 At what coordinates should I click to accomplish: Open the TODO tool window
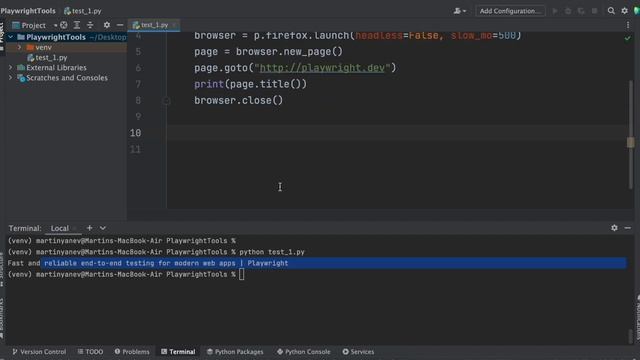tap(90, 351)
